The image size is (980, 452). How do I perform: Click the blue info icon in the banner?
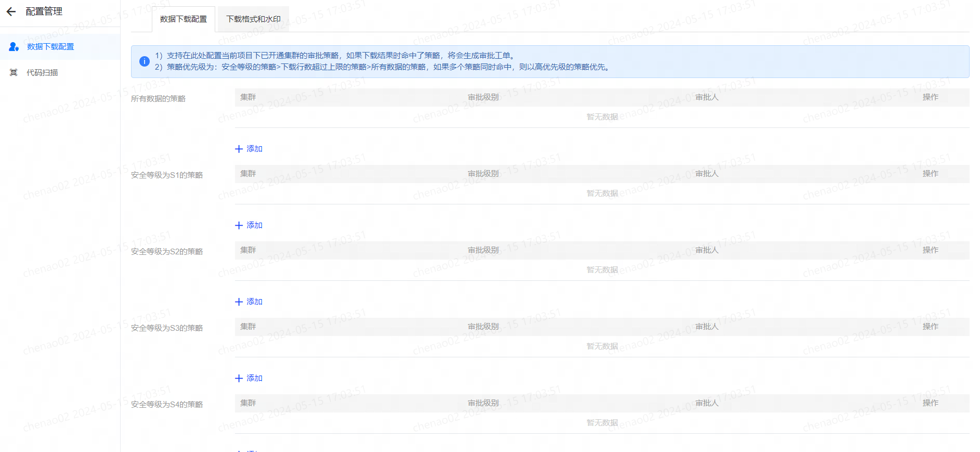[145, 61]
